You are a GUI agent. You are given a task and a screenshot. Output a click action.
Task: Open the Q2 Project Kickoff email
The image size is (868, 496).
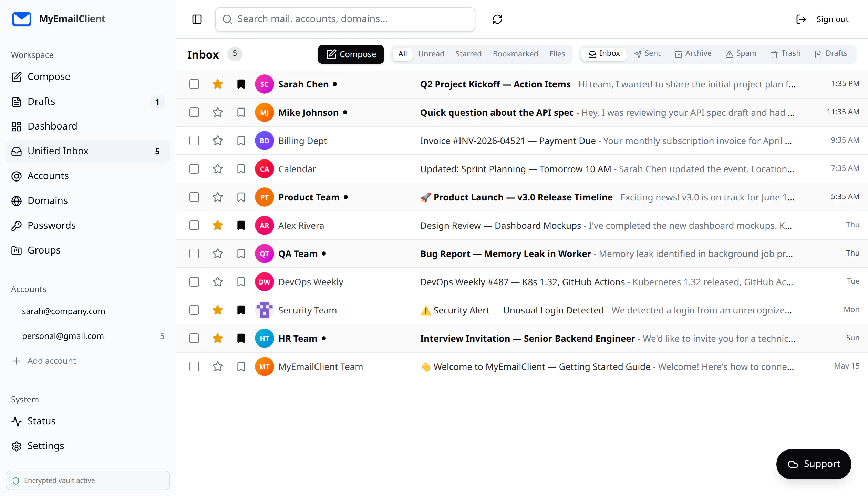(522, 84)
